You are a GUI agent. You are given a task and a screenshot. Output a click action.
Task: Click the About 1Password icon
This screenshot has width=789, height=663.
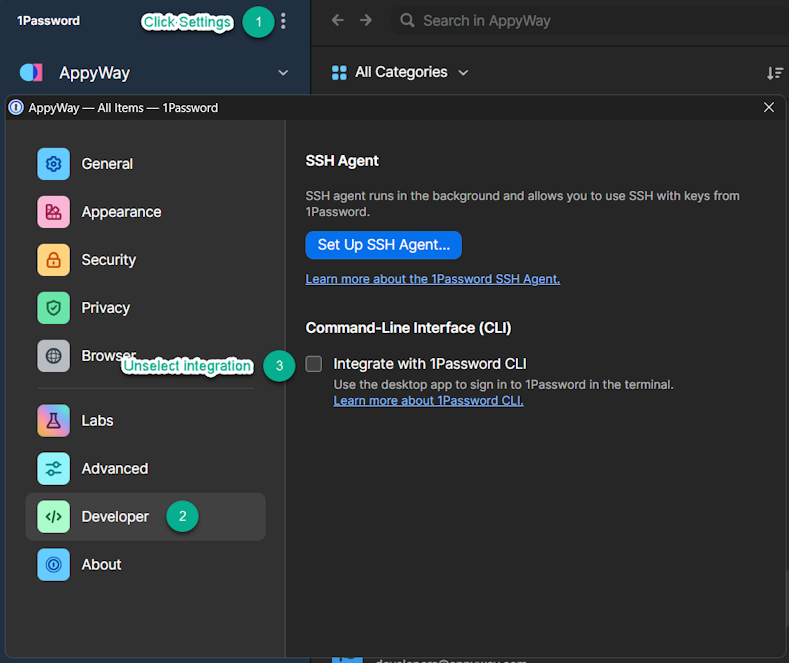tap(53, 564)
